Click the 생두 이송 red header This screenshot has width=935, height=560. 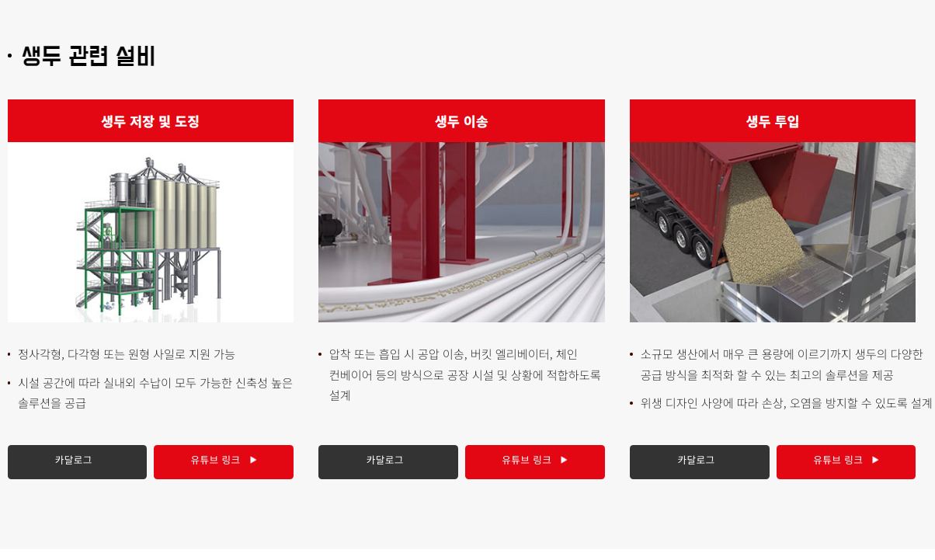(461, 121)
